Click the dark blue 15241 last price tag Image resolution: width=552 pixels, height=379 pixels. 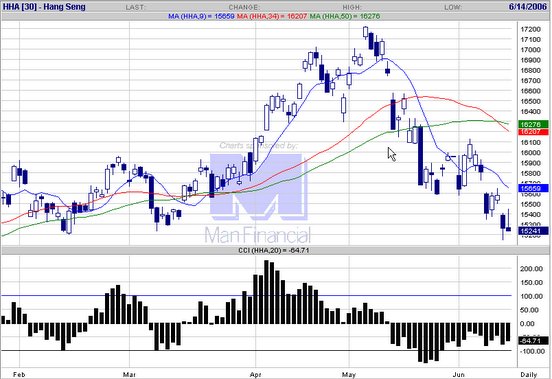[533, 231]
